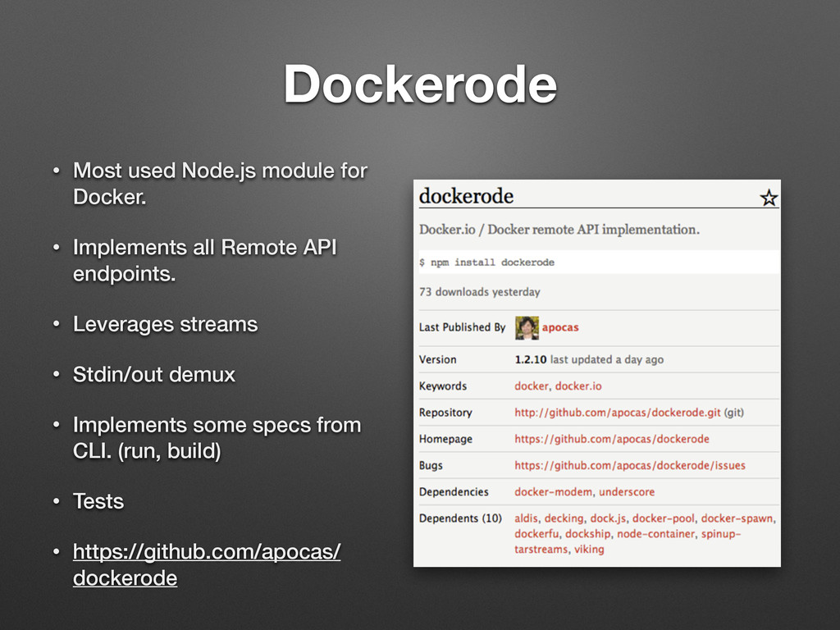Open the spinup-tarstreams dependent link
Screen dimensions: 840x630
point(628,541)
